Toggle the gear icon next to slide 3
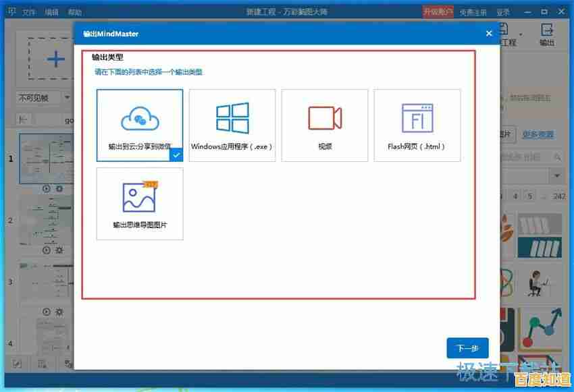Screen dimensions: 574x392 coord(59,312)
